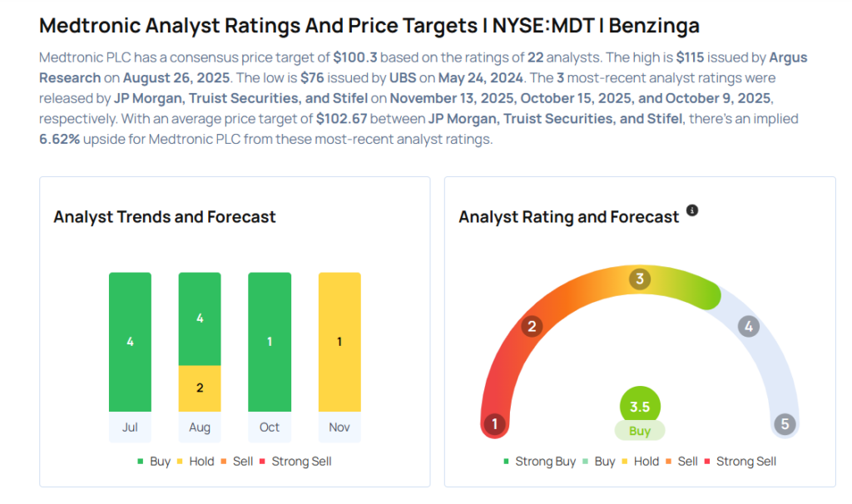Click the page title heading
The height and width of the screenshot is (504, 852).
click(367, 25)
